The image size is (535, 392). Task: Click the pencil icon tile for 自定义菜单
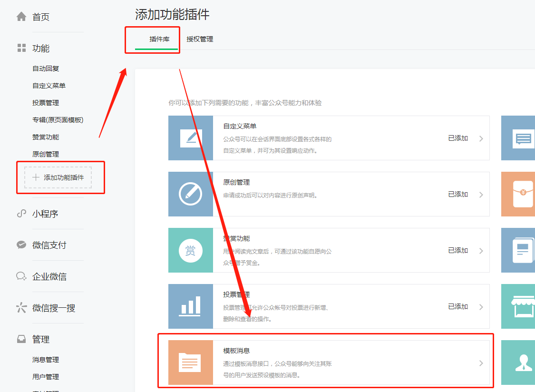point(191,138)
